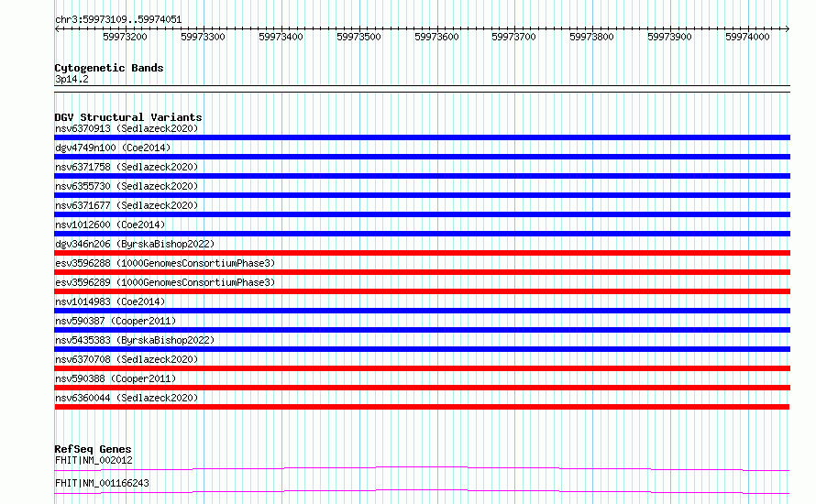
Task: Click the RefSeq Genes track title
Action: point(93,449)
